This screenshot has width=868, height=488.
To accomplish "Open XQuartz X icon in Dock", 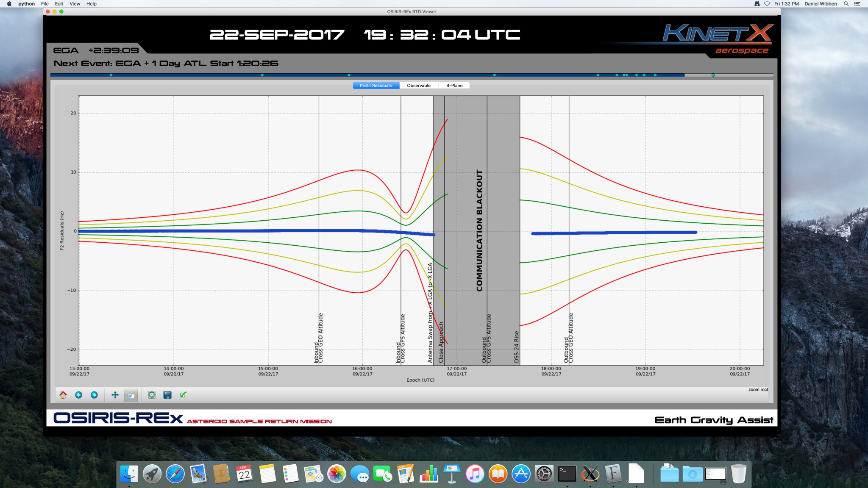I will coord(590,474).
